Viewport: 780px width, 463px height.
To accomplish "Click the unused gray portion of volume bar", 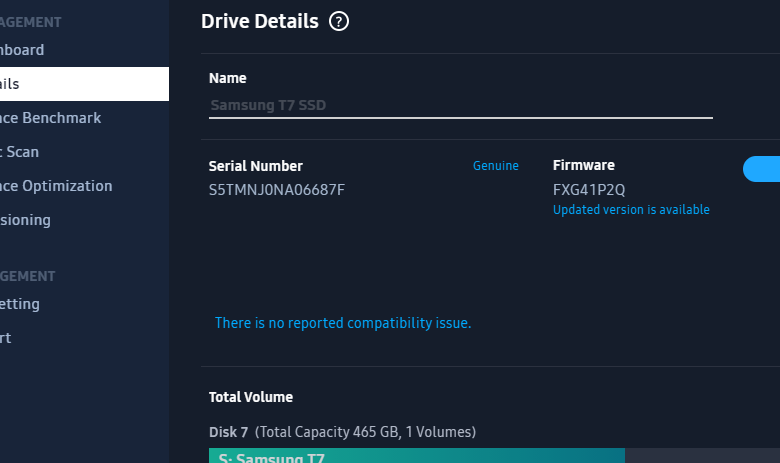I will point(702,456).
